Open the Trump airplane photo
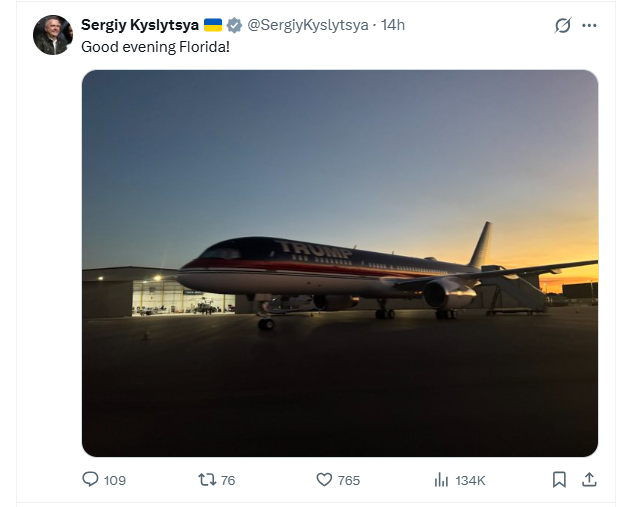This screenshot has height=507, width=634. pyautogui.click(x=339, y=263)
